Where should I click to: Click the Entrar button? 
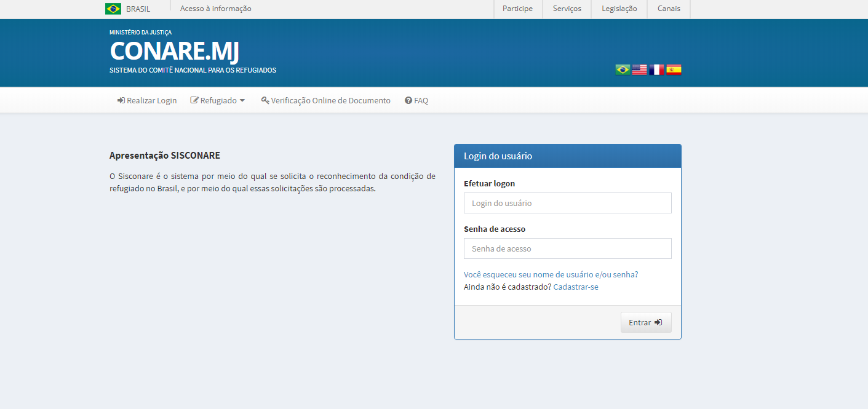(x=646, y=322)
